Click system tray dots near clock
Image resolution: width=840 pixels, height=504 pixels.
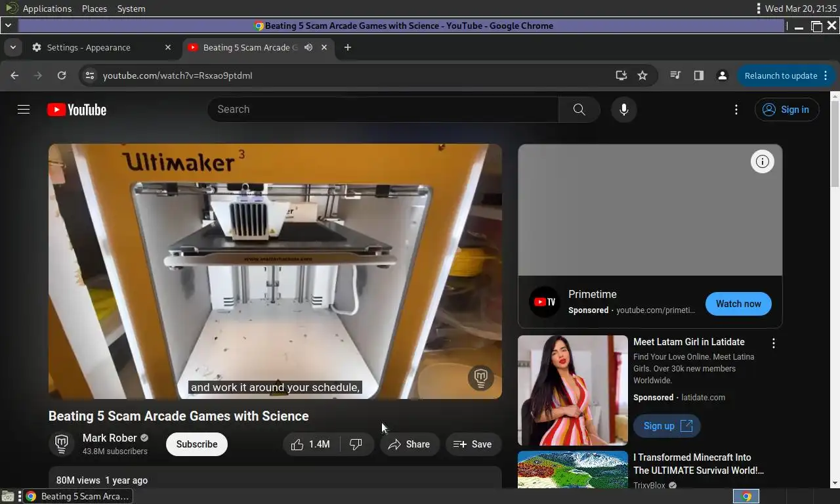(759, 9)
